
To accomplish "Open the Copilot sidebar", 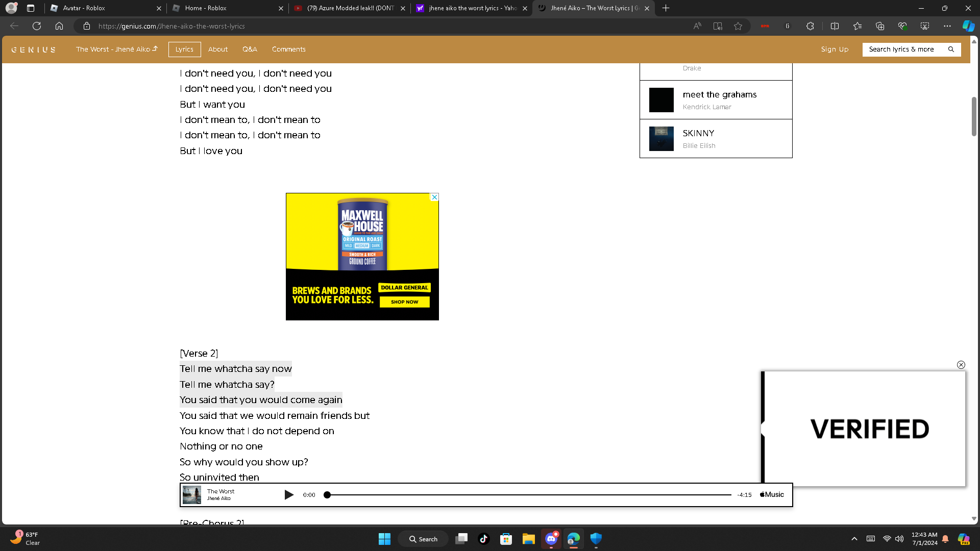I will coord(968,26).
